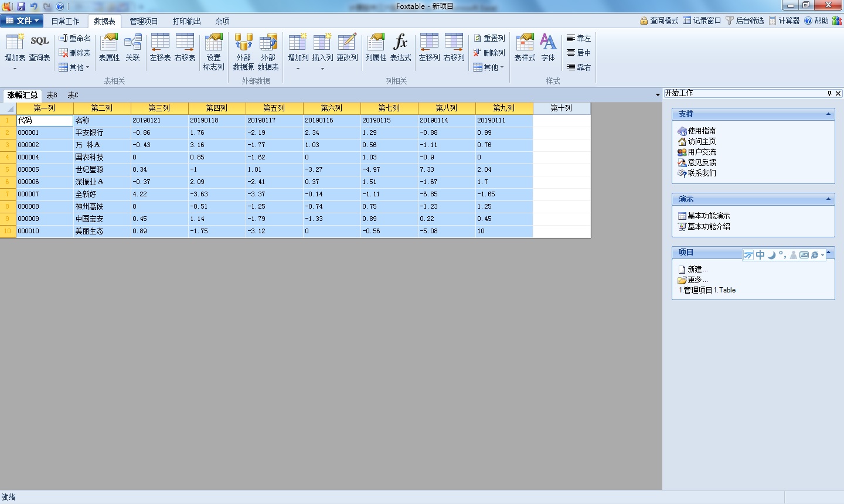Center text with 居中
This screenshot has height=504, width=844.
(578, 53)
